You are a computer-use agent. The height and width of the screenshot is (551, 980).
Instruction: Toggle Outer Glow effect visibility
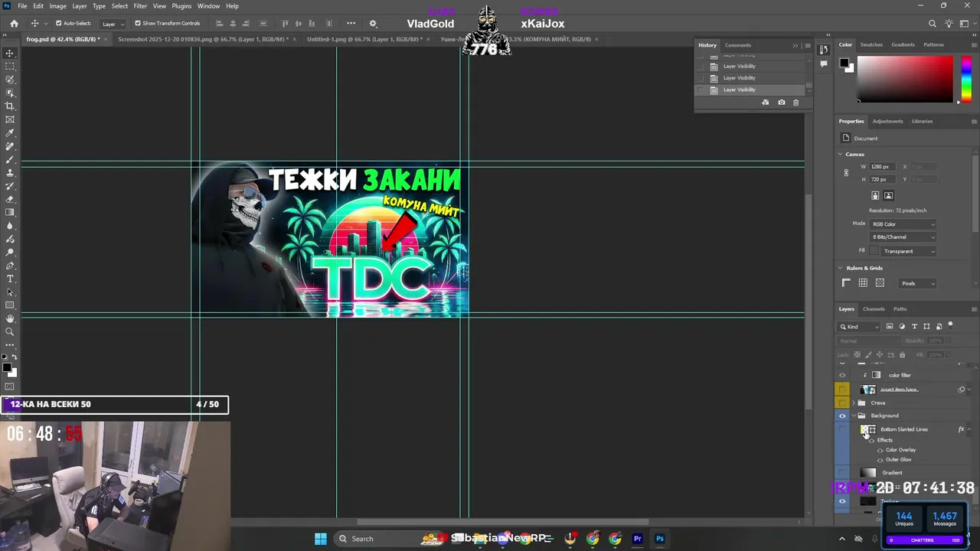tap(880, 460)
